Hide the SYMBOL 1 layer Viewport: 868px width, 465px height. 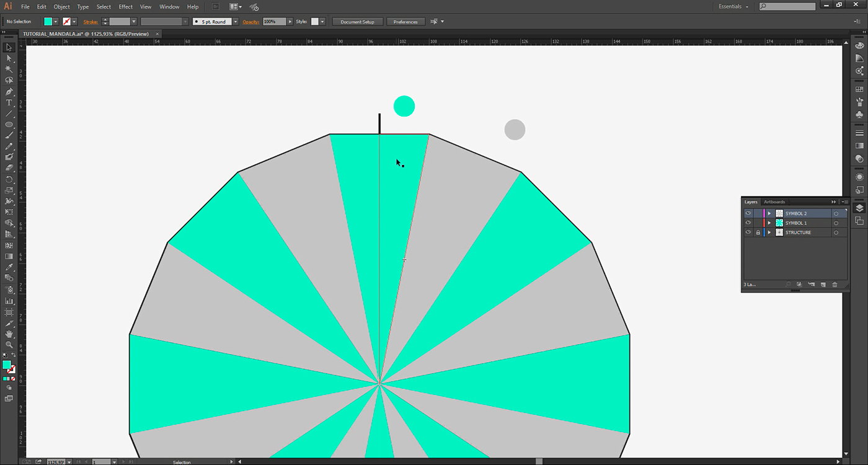coord(748,223)
